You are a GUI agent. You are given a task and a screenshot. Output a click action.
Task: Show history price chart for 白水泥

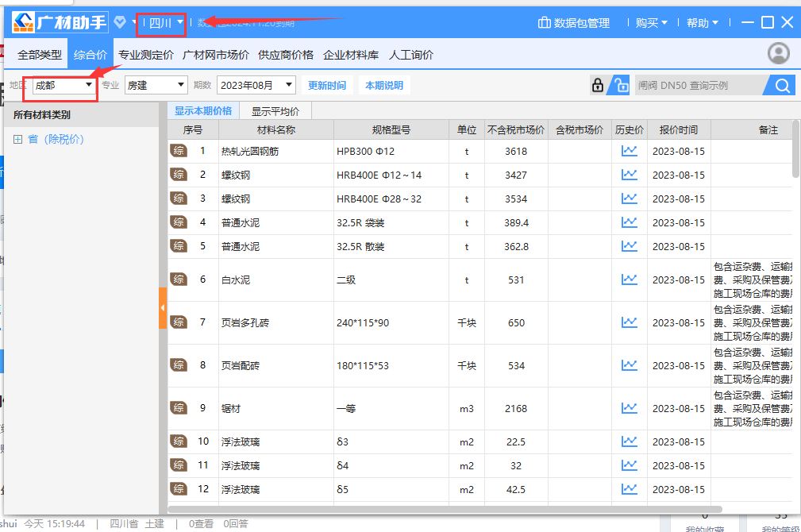630,279
